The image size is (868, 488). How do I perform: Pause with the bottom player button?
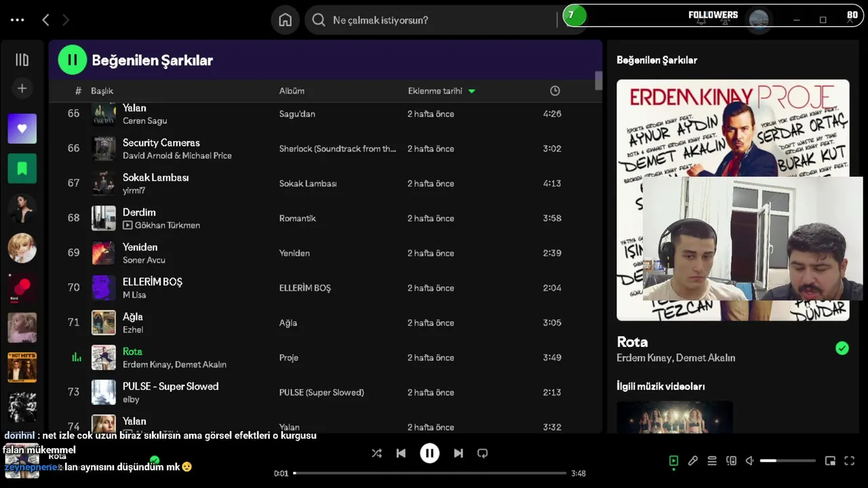click(429, 453)
